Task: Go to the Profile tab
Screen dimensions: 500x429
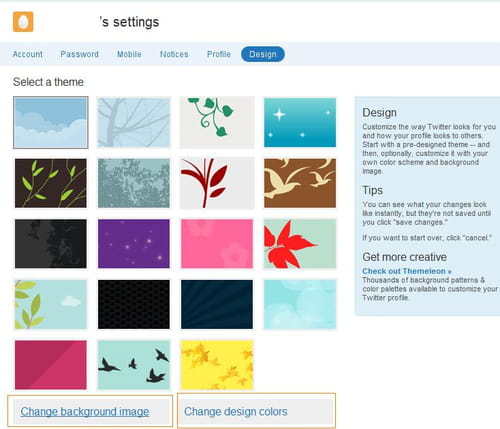Action: (219, 54)
